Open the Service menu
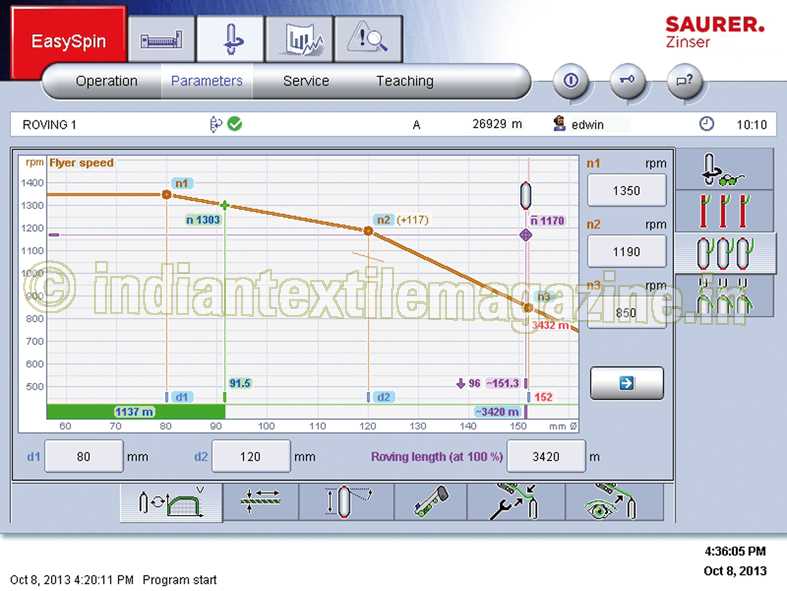 click(306, 81)
